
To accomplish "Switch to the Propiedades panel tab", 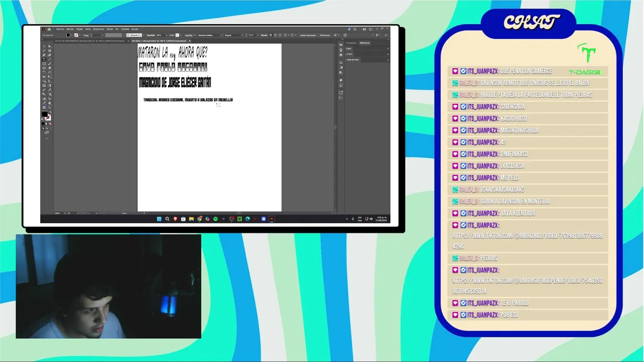I will (351, 43).
